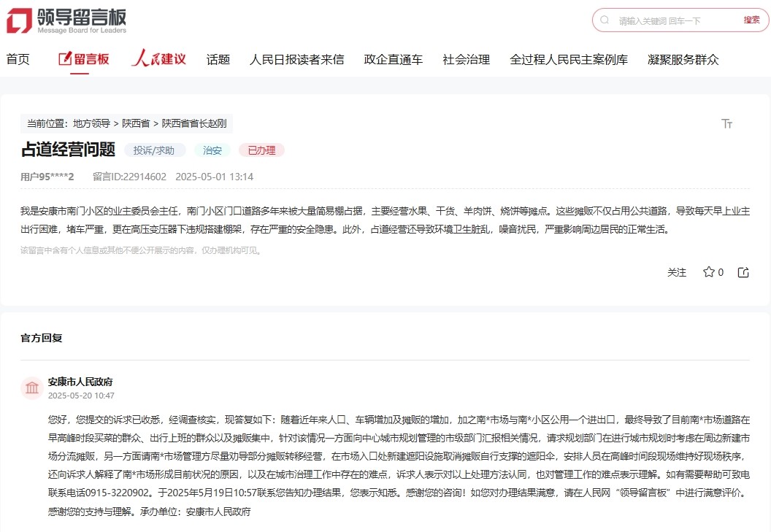
Task: Open the 陕西省省长赵刚 breadcrumb link
Action: tap(193, 123)
